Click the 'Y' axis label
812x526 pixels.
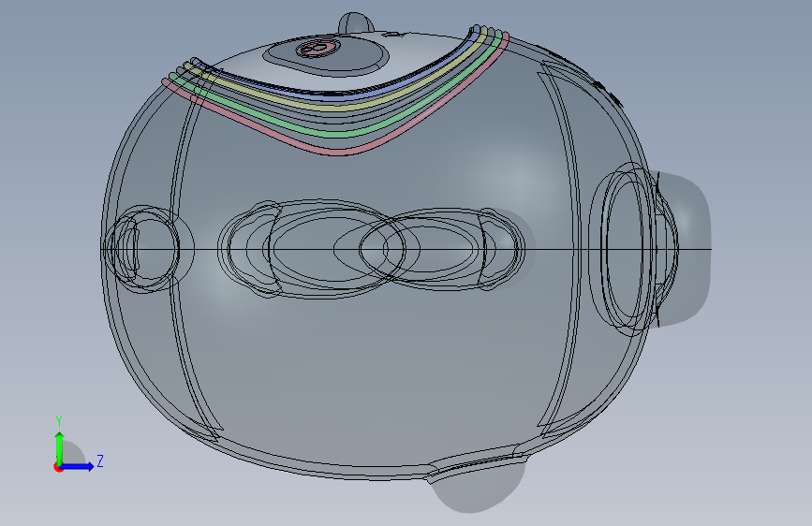tap(59, 421)
